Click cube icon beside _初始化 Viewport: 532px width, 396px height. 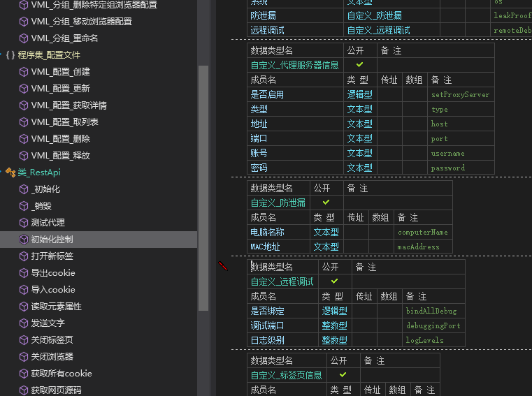coord(23,189)
